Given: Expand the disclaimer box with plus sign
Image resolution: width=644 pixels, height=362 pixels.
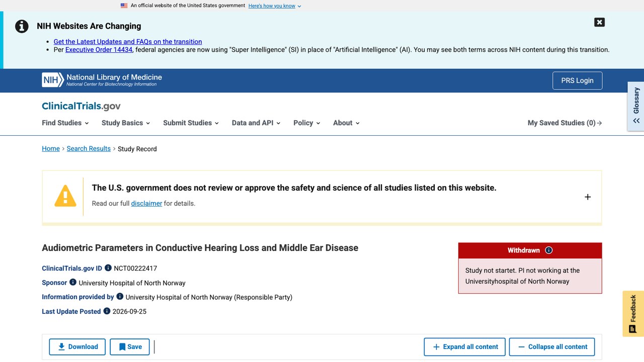Looking at the screenshot, I should [x=588, y=197].
